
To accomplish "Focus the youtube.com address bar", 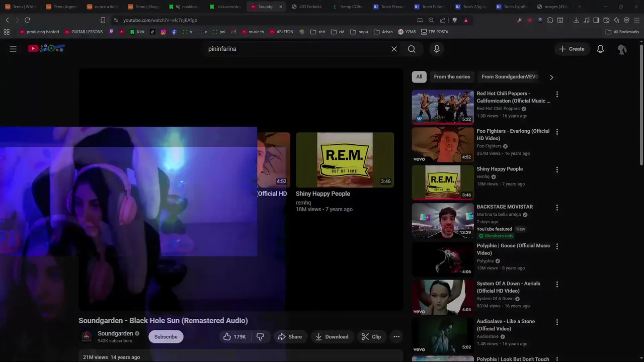I will coord(262,20).
